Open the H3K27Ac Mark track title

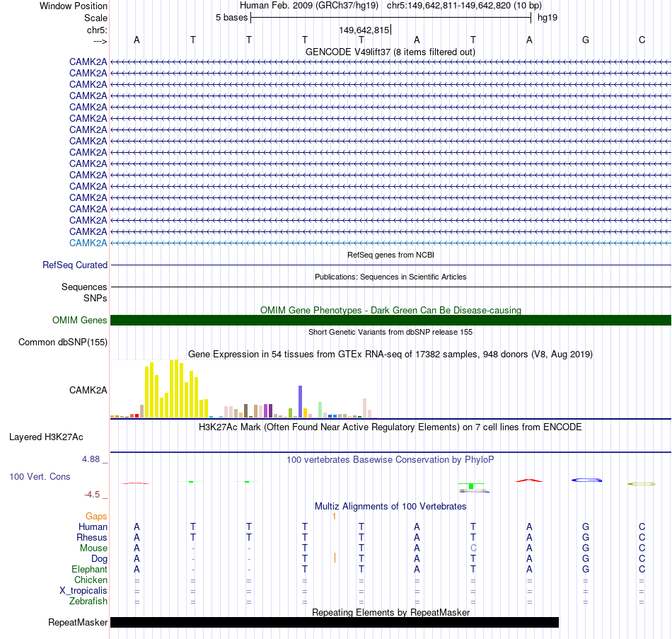pyautogui.click(x=390, y=427)
